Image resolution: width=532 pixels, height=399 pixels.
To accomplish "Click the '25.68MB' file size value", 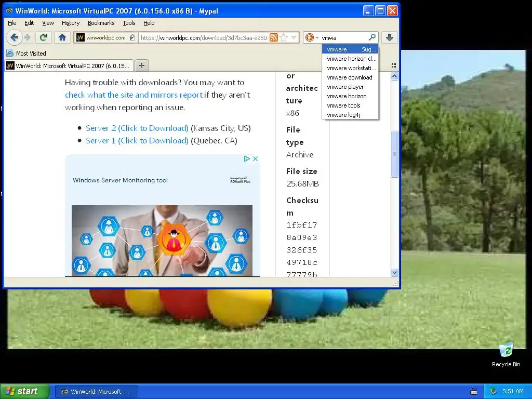I will pos(303,184).
